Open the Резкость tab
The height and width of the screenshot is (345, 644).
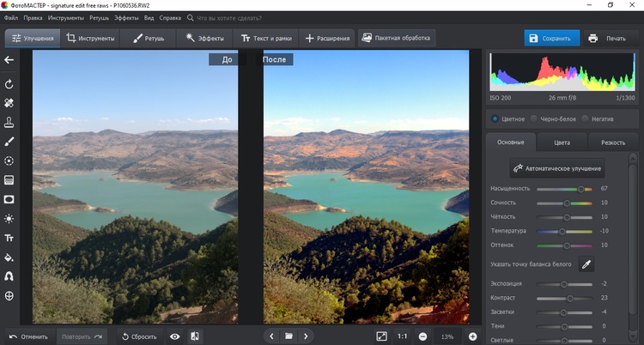coord(613,142)
